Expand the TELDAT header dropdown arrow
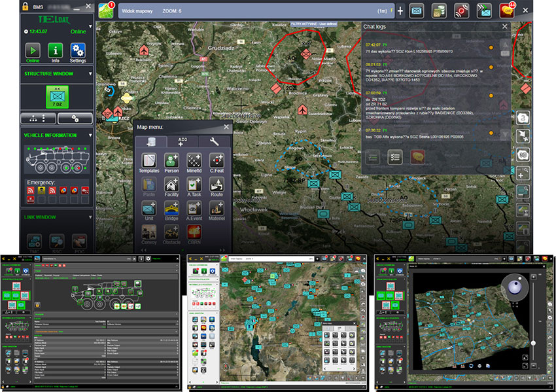Image resolution: width=556 pixels, height=392 pixels. (90, 26)
